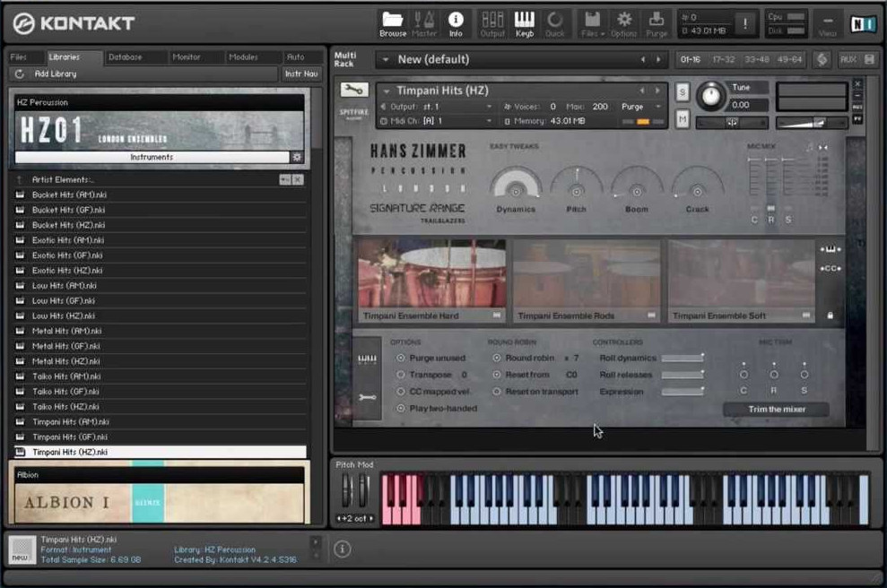Toggle Reset on transport option

[x=497, y=391]
